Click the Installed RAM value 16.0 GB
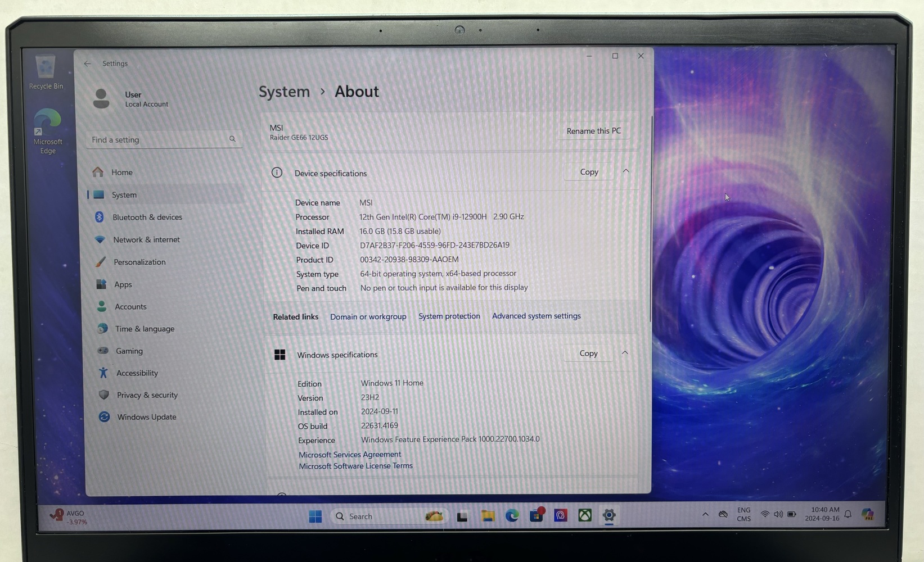This screenshot has width=924, height=562. [x=400, y=231]
